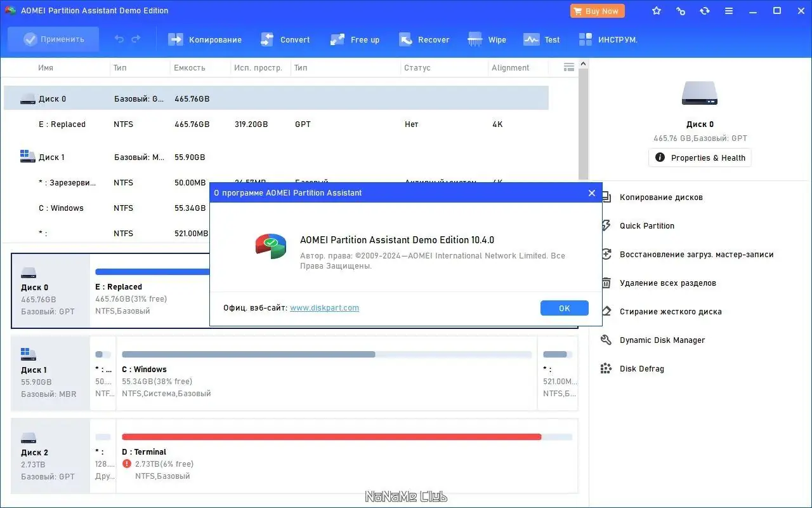Close the About AOMEI Partition Assistant dialog

click(592, 193)
